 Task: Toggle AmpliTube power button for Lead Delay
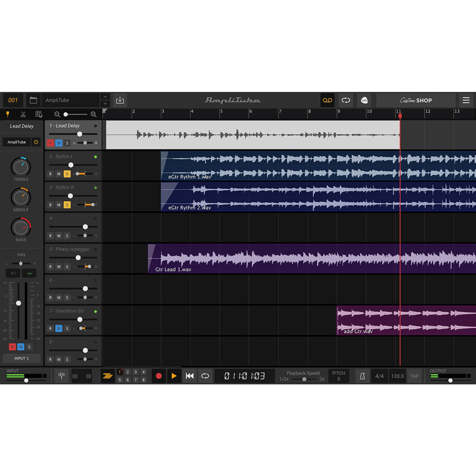click(x=36, y=142)
